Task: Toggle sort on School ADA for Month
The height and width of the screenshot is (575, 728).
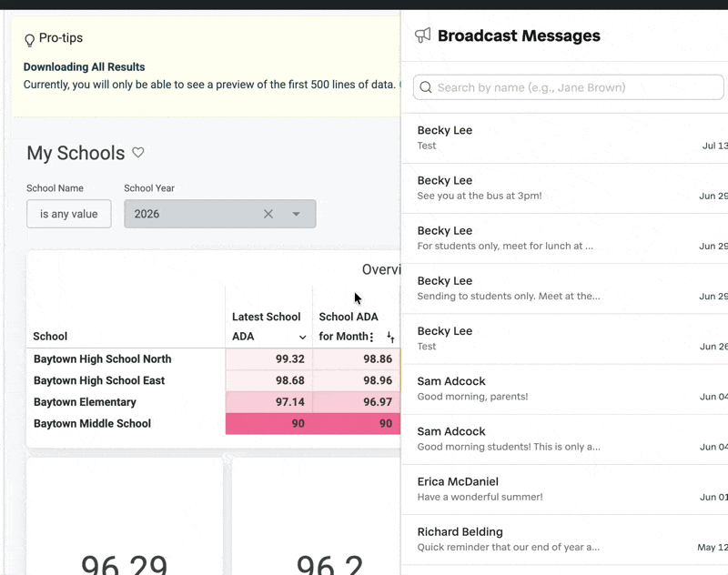Action: coord(390,337)
